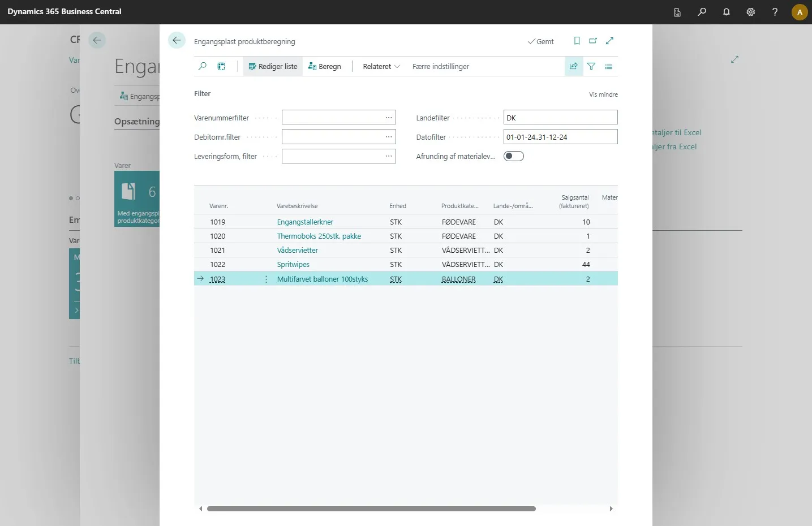Click the Gemt saved indicator
The height and width of the screenshot is (526, 812).
pos(541,41)
